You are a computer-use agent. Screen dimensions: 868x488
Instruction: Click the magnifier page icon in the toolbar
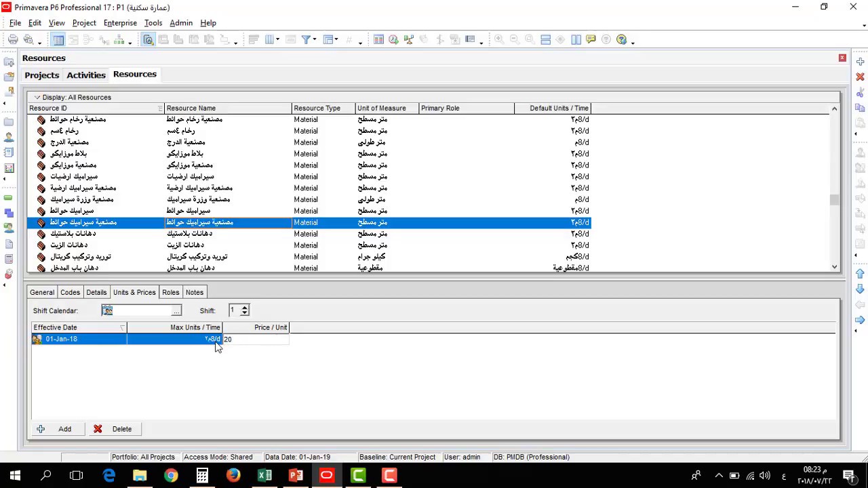click(x=148, y=40)
